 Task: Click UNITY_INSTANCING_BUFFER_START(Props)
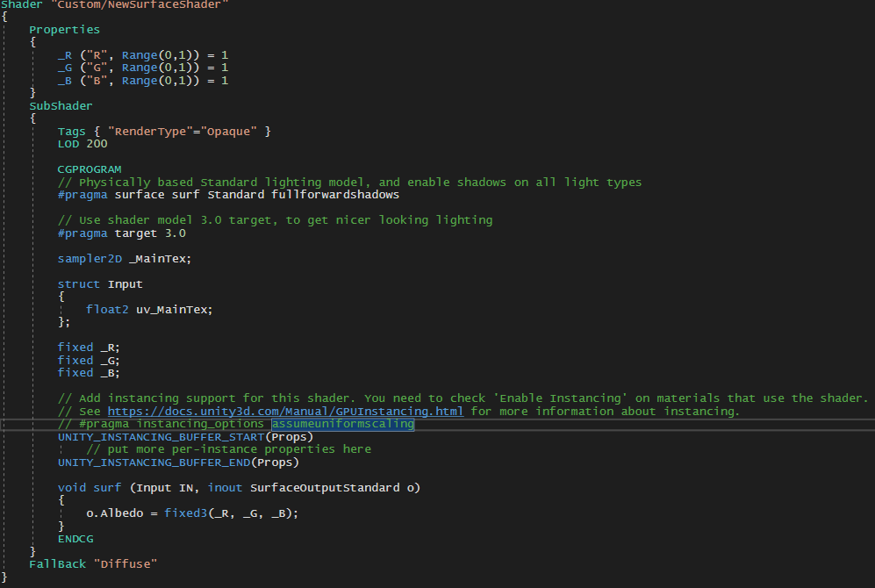pos(185,437)
